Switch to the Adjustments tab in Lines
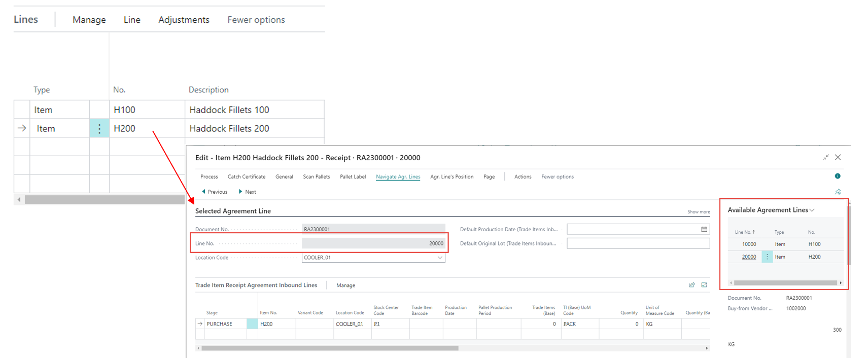The width and height of the screenshot is (868, 358). point(184,20)
